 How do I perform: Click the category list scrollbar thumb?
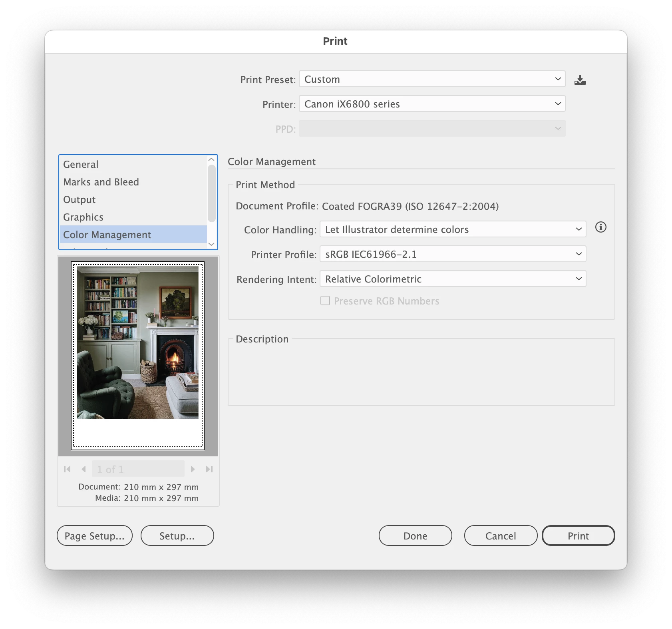212,193
